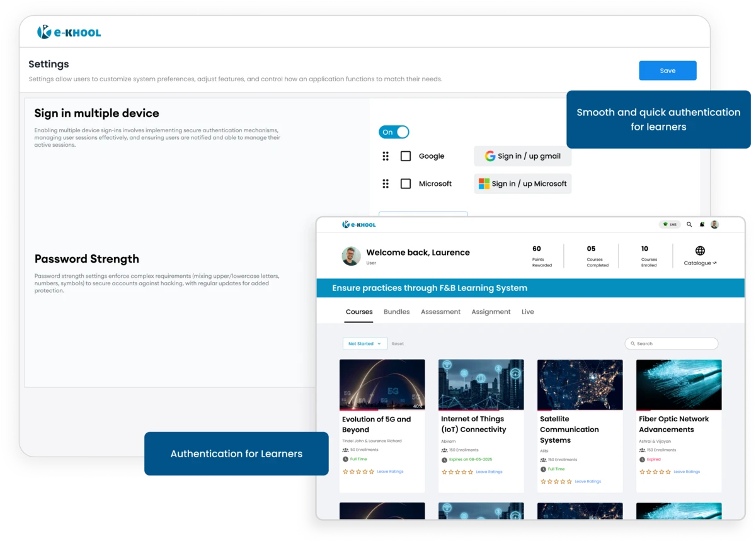Image resolution: width=756 pixels, height=541 pixels.
Task: Rate the 5G course using its stars
Action: pos(358,471)
